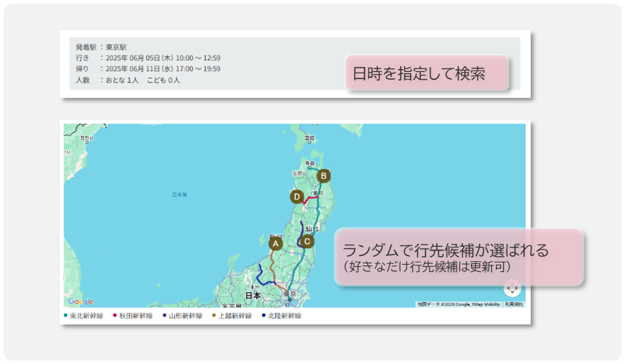The image size is (625, 364).
Task: Select destination marker D near Akita
Action: (297, 196)
